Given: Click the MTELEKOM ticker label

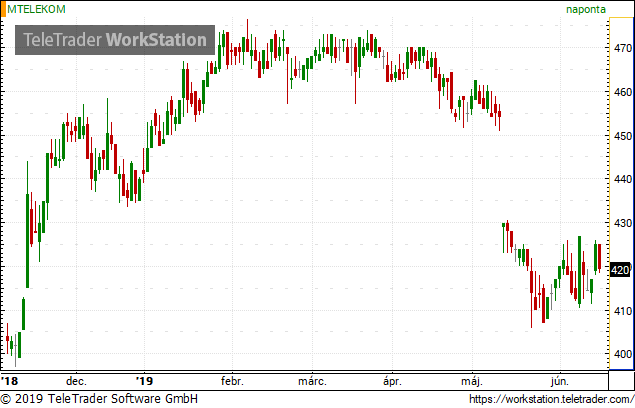Looking at the screenshot, I should [x=36, y=9].
